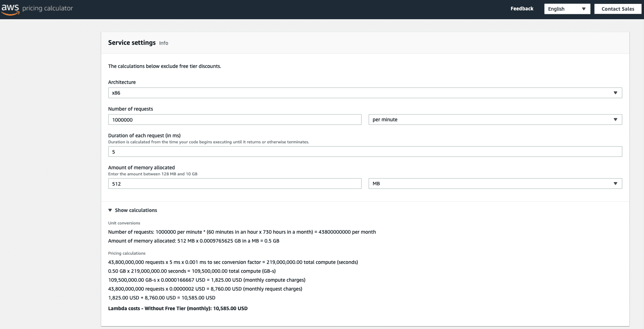Image resolution: width=644 pixels, height=329 pixels.
Task: Select the 'Enter the amount between 128 MB and 10 GB' hint
Action: pyautogui.click(x=153, y=174)
